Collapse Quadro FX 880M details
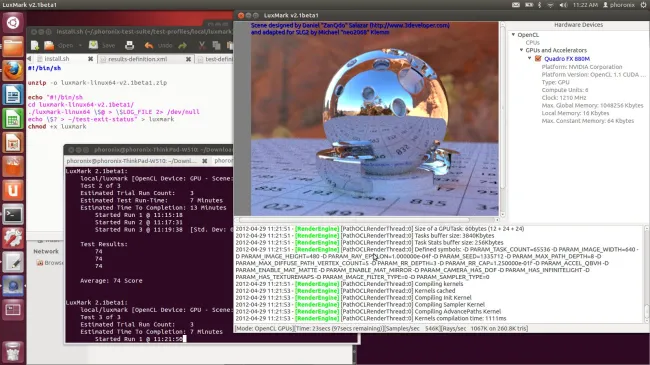The image size is (650, 365). pos(530,58)
